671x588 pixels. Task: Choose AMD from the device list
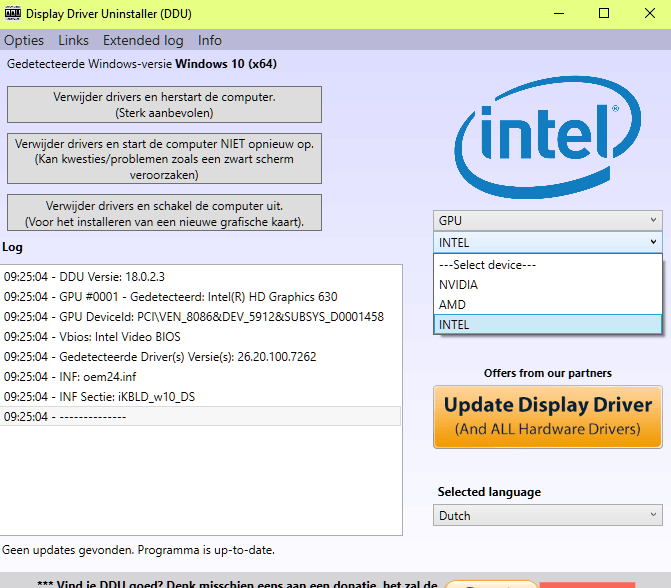click(547, 305)
